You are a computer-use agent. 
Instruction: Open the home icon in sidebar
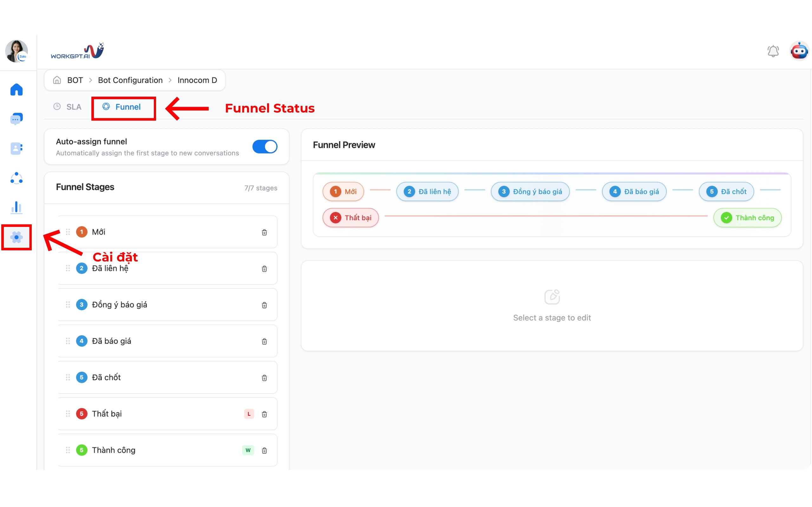[x=16, y=90]
